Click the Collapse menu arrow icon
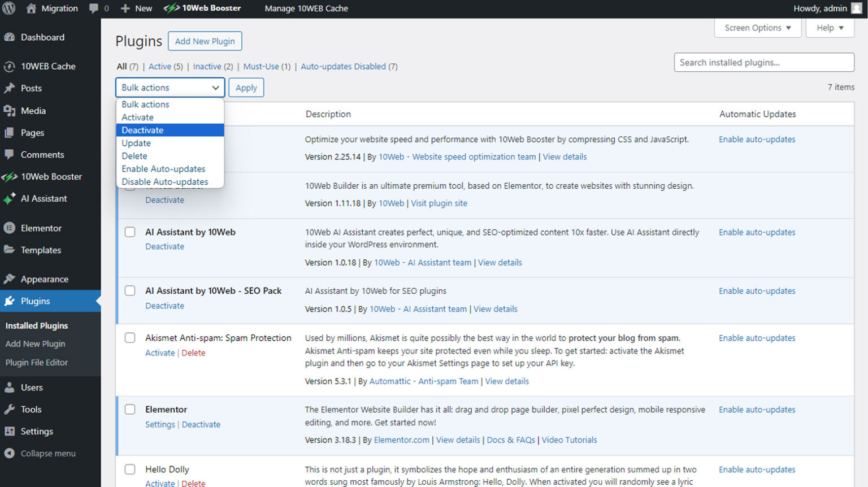This screenshot has width=868, height=487. pyautogui.click(x=9, y=454)
